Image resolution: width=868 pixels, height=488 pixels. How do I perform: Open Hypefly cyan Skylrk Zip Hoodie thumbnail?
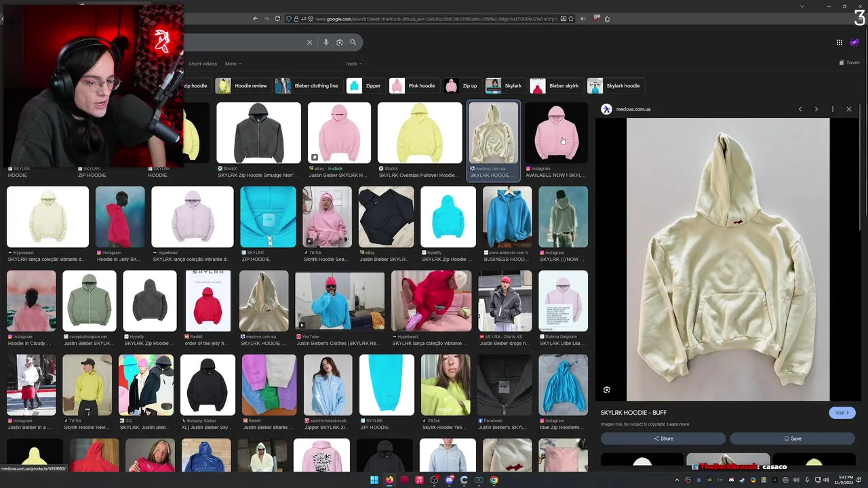pos(448,217)
